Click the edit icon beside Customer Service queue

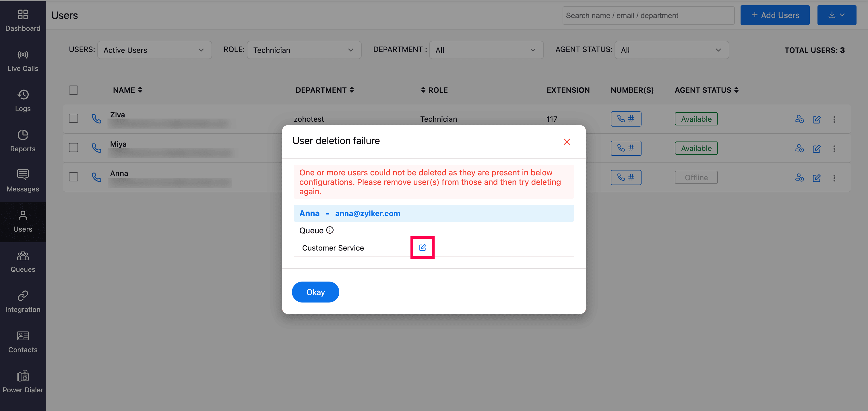click(422, 248)
